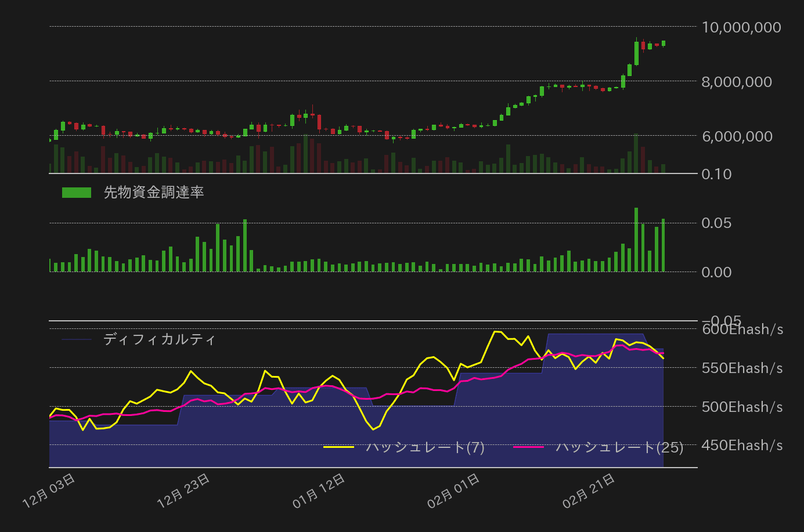Image resolution: width=804 pixels, height=532 pixels.
Task: Toggle the ハッシュレート(7) legend label
Action: pyautogui.click(x=425, y=447)
